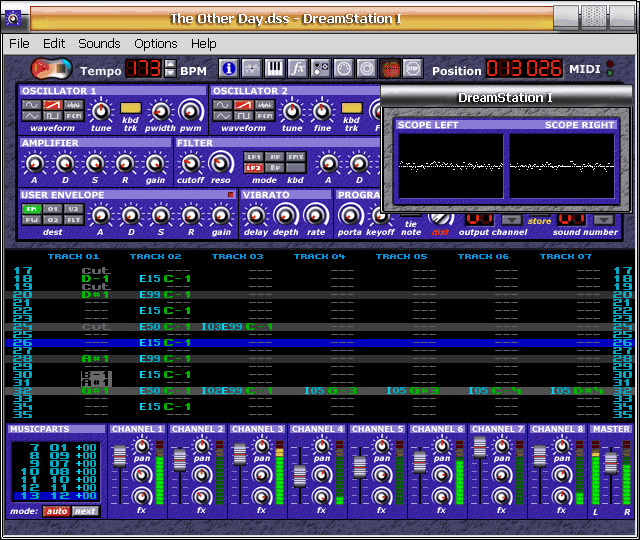This screenshot has height=540, width=640.
Task: Click the red bug toolbar icon
Action: tap(390, 69)
